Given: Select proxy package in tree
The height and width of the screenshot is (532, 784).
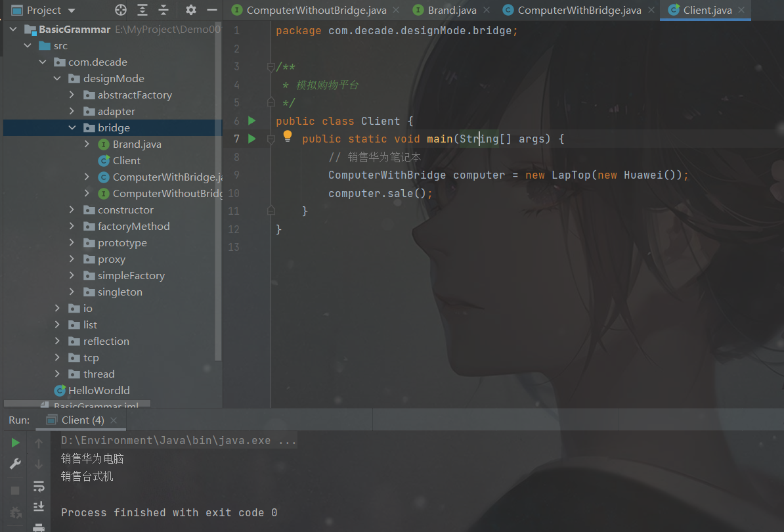Looking at the screenshot, I should [x=112, y=259].
